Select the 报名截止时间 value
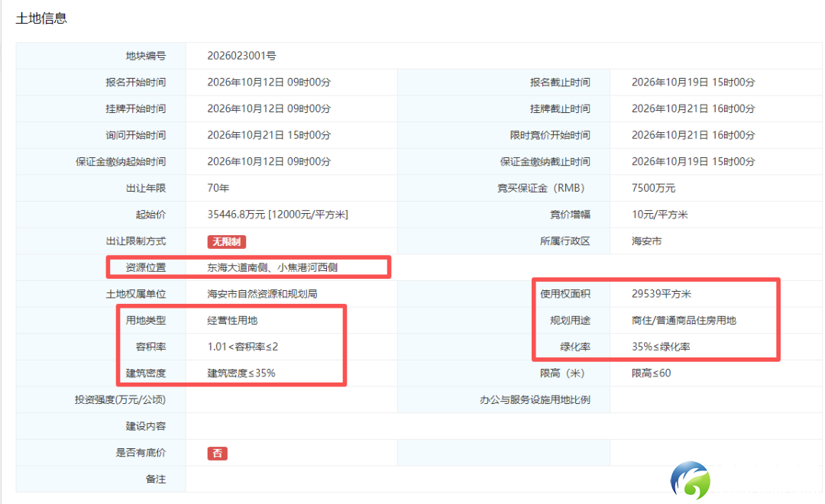This screenshot has height=504, width=825. [x=693, y=82]
